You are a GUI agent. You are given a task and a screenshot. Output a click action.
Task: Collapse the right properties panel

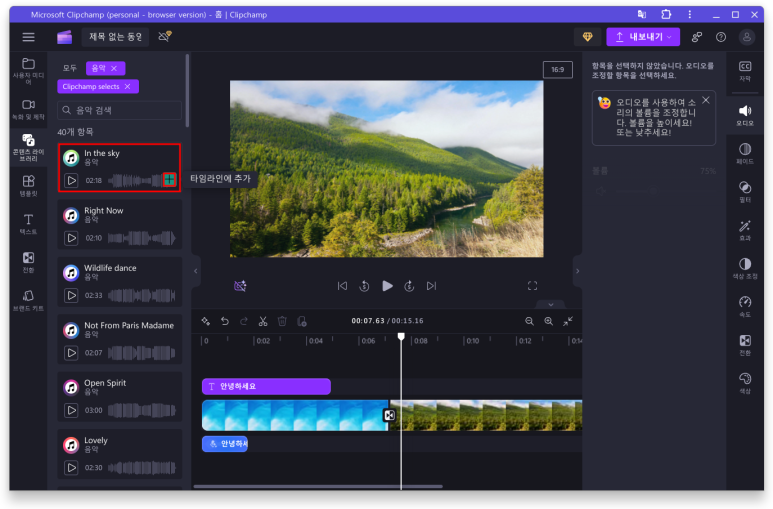(577, 271)
